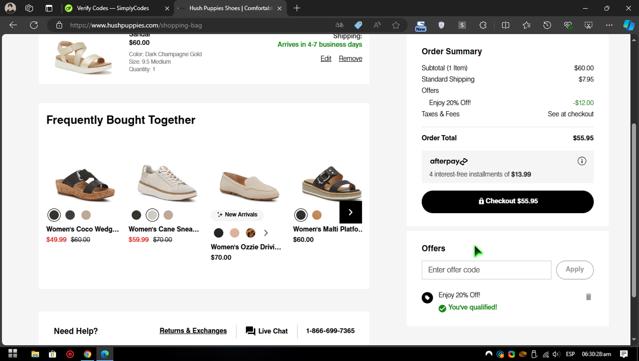This screenshot has height=361, width=639.
Task: Show more colors for Women's Ozzie Driving
Action: click(x=266, y=233)
